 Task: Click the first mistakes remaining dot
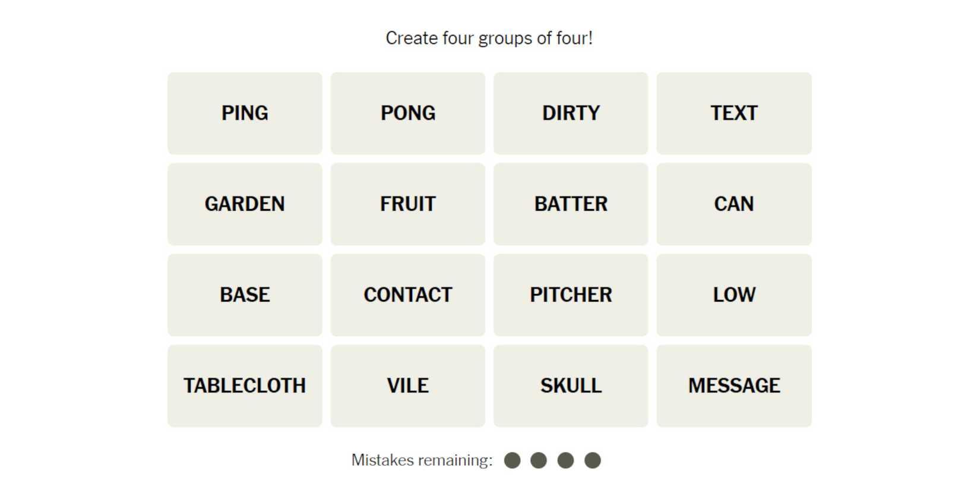[512, 460]
